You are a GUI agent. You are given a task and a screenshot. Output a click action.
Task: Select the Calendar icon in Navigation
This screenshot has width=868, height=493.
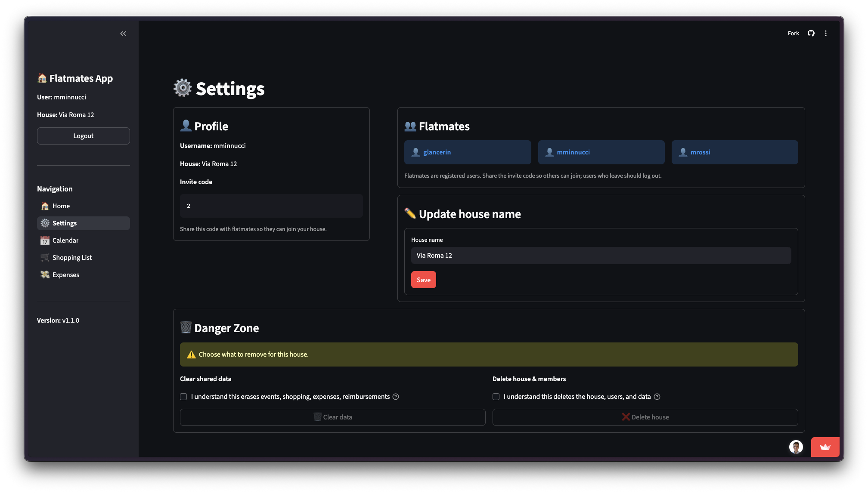pyautogui.click(x=45, y=240)
